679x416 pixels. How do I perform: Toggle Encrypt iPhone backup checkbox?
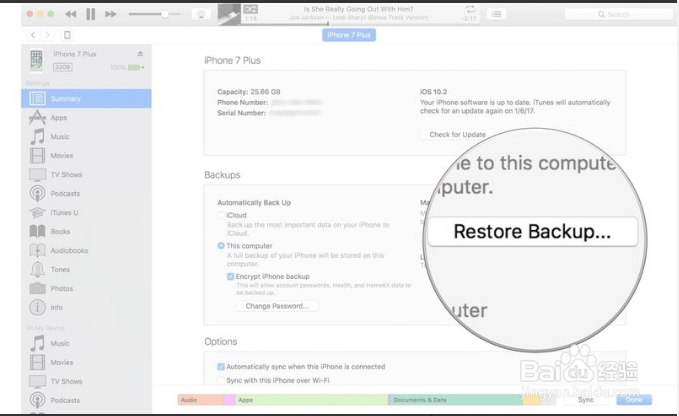[x=230, y=276]
